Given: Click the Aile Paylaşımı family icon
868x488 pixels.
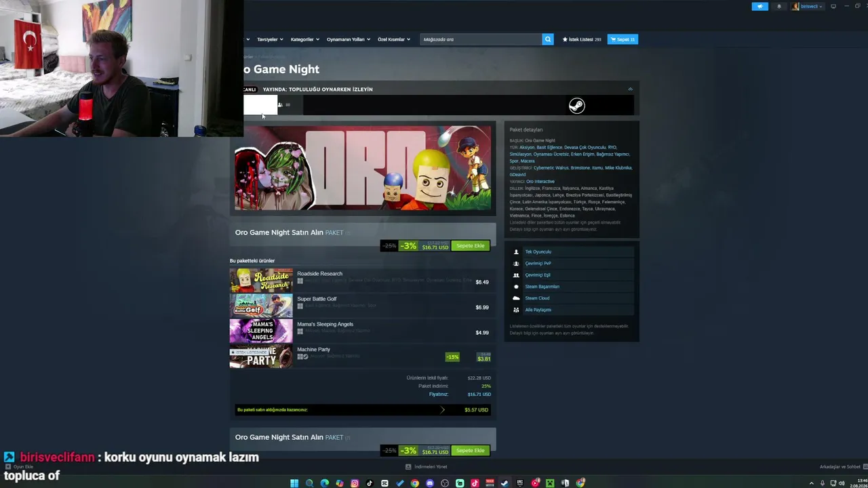Looking at the screenshot, I should tap(516, 310).
